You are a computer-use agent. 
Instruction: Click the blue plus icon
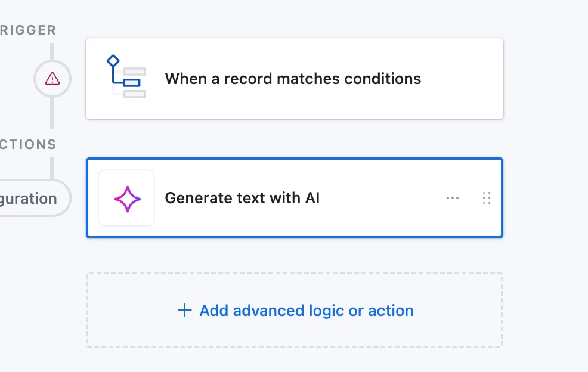184,311
